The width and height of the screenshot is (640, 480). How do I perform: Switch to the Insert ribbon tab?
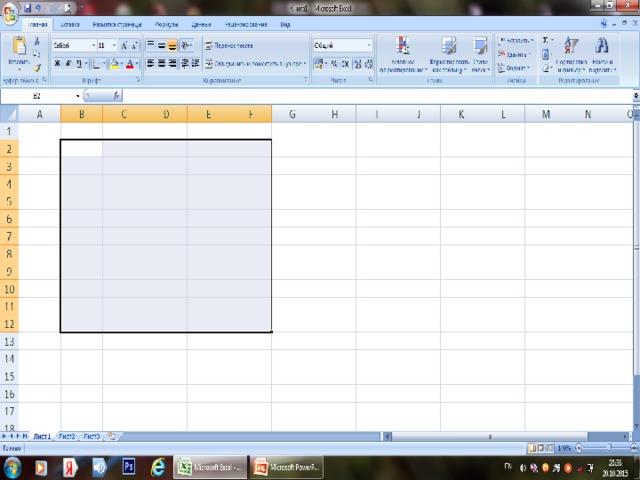tap(70, 24)
